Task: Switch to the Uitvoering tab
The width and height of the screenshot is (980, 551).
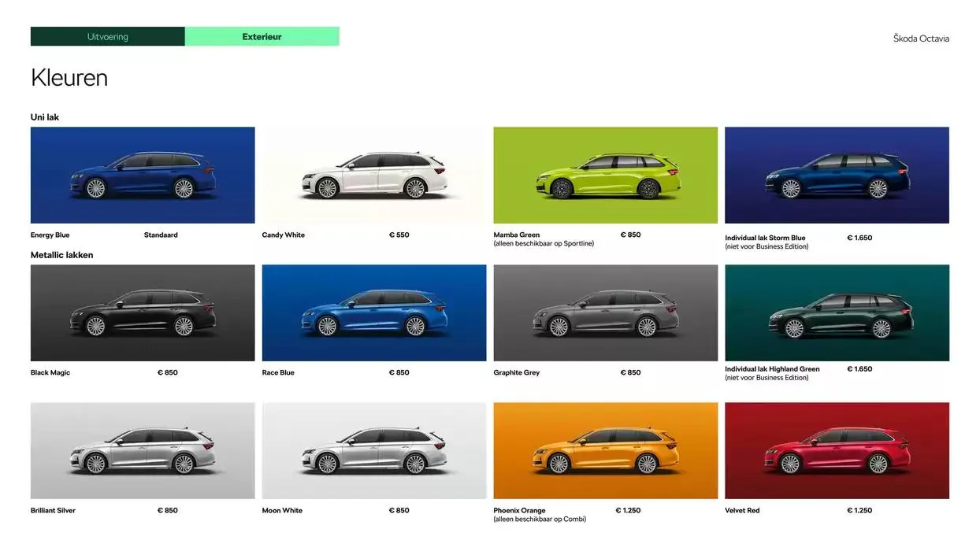Action: click(107, 36)
